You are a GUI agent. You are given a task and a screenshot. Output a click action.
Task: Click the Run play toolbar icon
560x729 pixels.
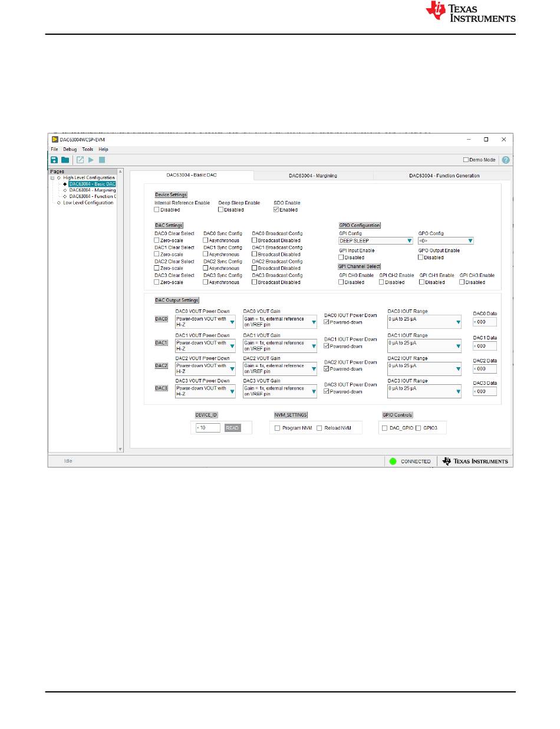(91, 160)
